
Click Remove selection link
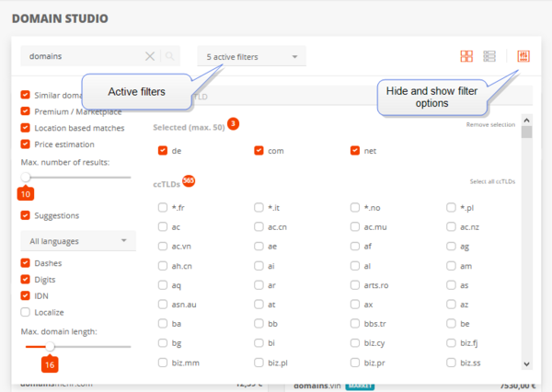pyautogui.click(x=490, y=124)
